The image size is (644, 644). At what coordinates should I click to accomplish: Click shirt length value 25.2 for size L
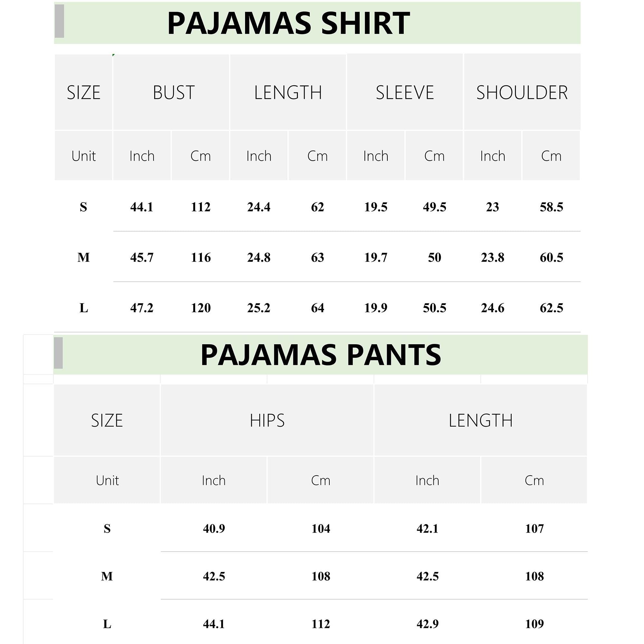[259, 308]
